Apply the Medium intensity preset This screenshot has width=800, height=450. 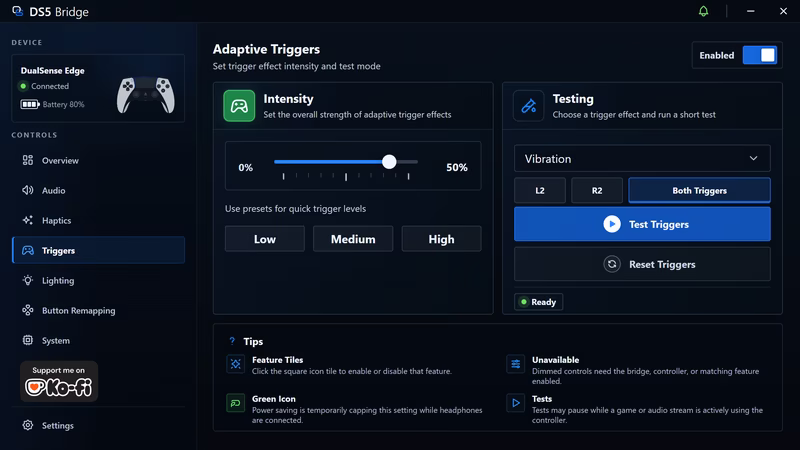click(x=353, y=239)
